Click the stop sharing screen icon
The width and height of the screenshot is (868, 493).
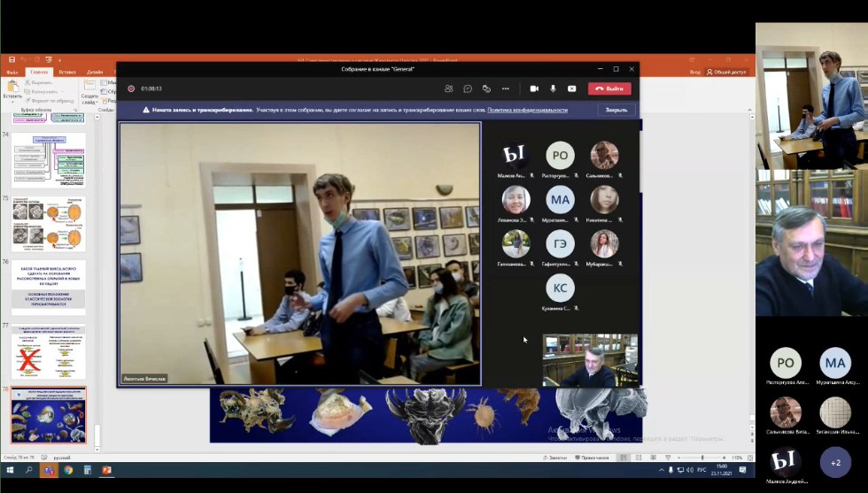[571, 89]
